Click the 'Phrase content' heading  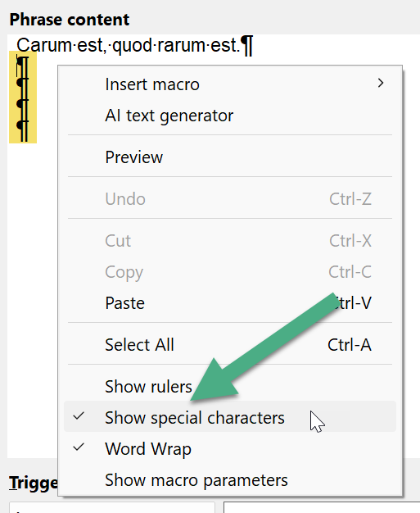pos(70,20)
